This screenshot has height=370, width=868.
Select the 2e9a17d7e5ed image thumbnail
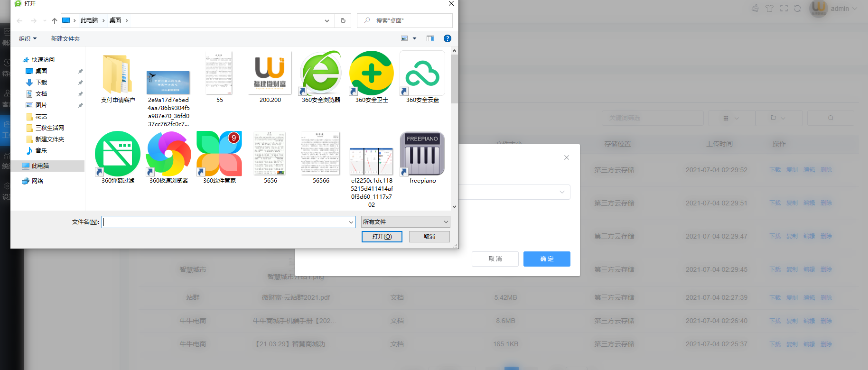[x=168, y=83]
